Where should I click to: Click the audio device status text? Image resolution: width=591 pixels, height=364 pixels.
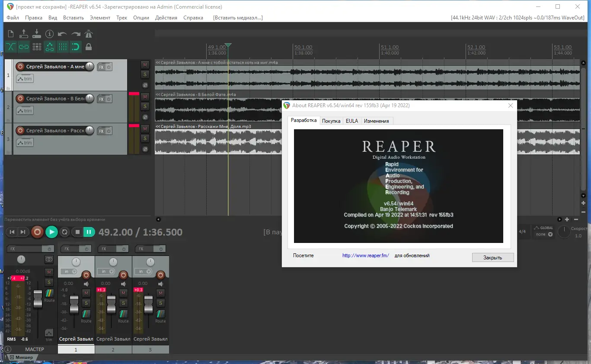[518, 18]
